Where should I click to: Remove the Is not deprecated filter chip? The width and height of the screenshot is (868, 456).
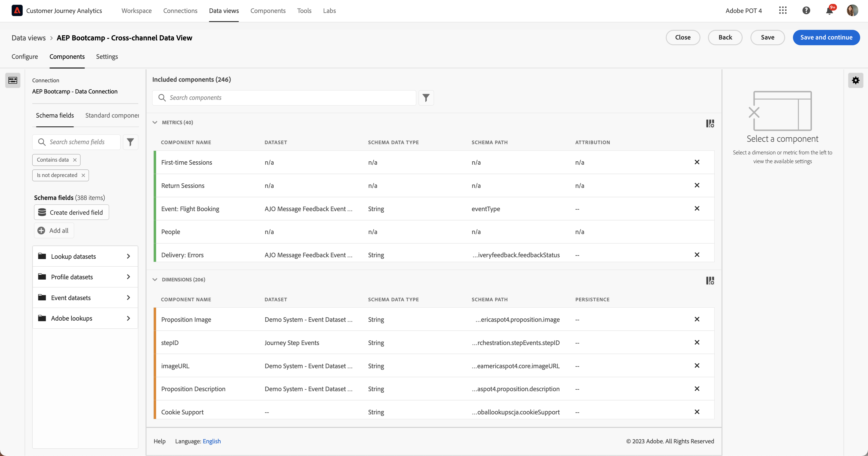click(x=83, y=176)
